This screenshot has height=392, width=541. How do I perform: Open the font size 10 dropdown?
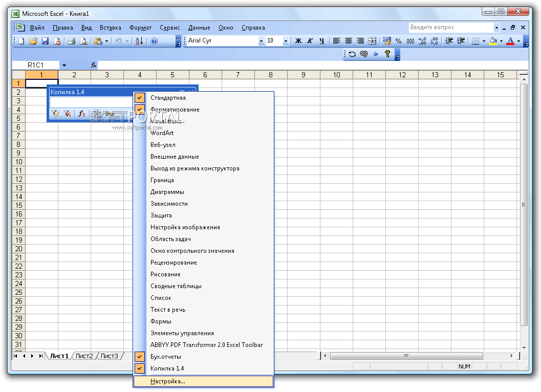pos(286,41)
